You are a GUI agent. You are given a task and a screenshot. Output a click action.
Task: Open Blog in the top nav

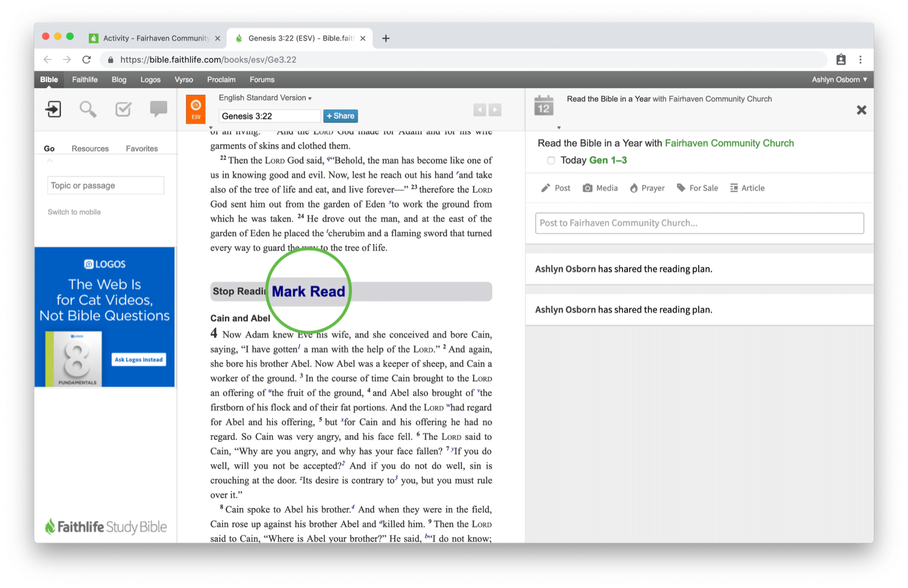pos(119,80)
